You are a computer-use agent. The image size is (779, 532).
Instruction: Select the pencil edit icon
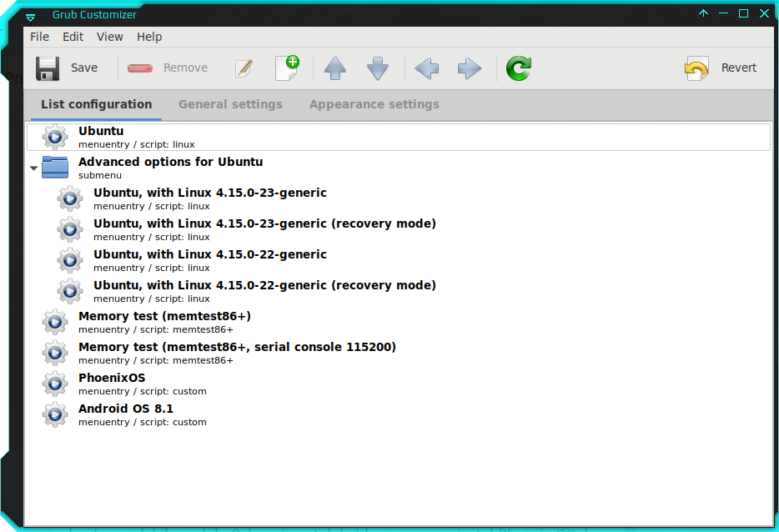244,68
